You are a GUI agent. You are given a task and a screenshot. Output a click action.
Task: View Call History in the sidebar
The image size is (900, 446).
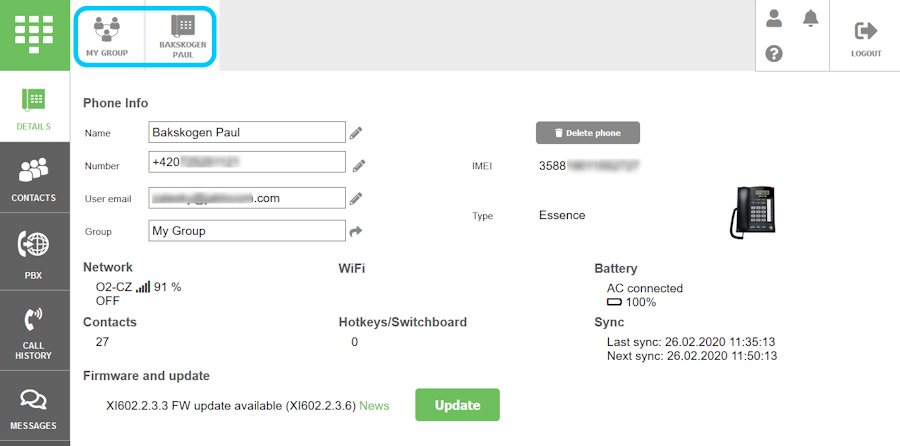coord(34,333)
